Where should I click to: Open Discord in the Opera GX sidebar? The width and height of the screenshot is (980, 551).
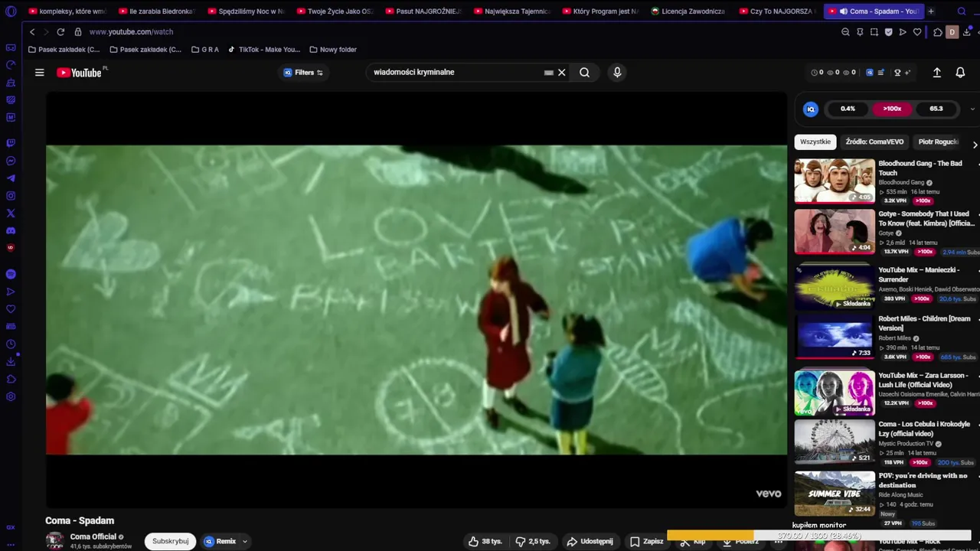[x=11, y=230]
